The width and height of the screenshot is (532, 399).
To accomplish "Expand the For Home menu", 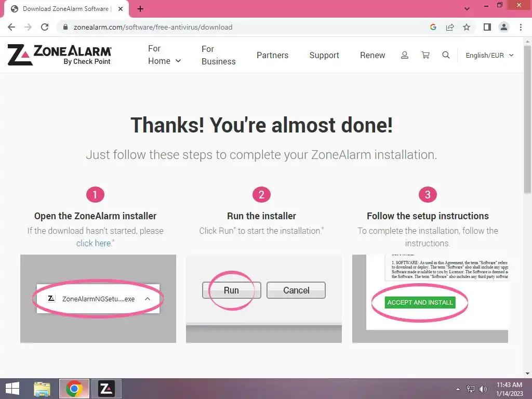I will [165, 55].
